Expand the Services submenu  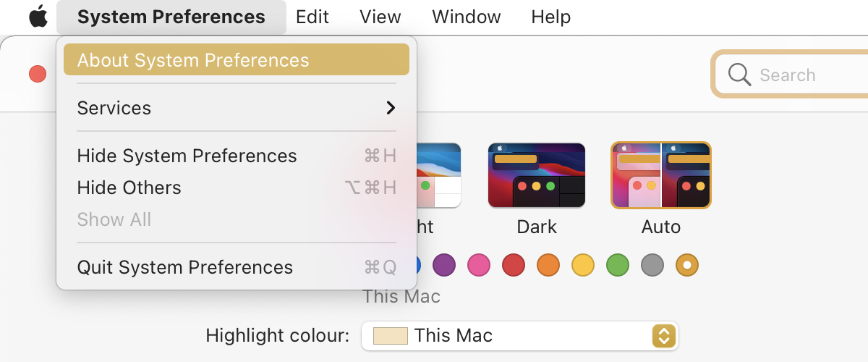pyautogui.click(x=236, y=108)
